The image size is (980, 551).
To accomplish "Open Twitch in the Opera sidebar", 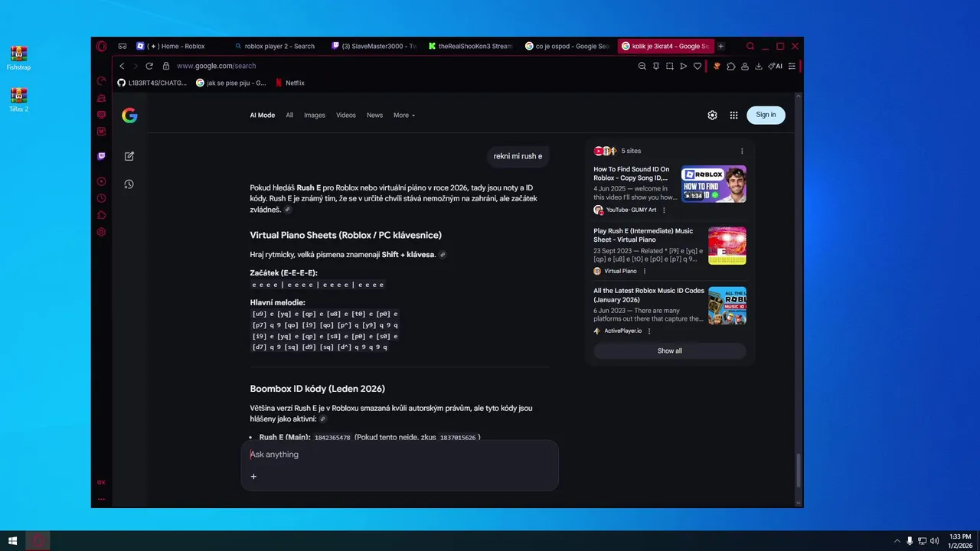I will point(101,156).
